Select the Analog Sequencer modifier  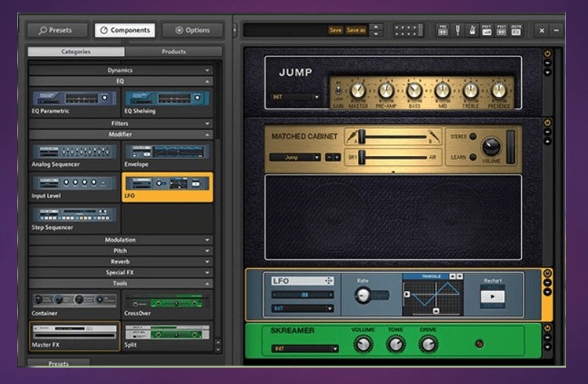click(74, 155)
